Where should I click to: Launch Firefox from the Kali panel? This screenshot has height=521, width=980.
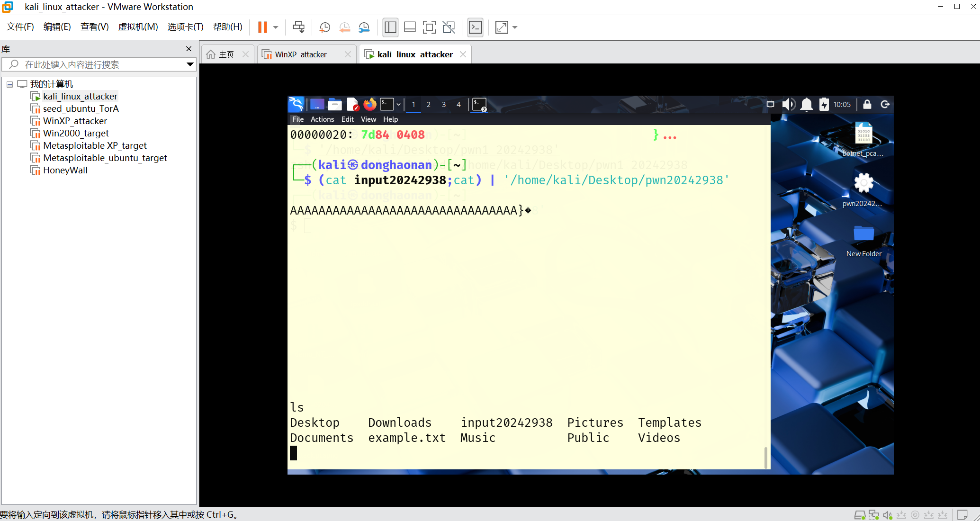(x=369, y=104)
